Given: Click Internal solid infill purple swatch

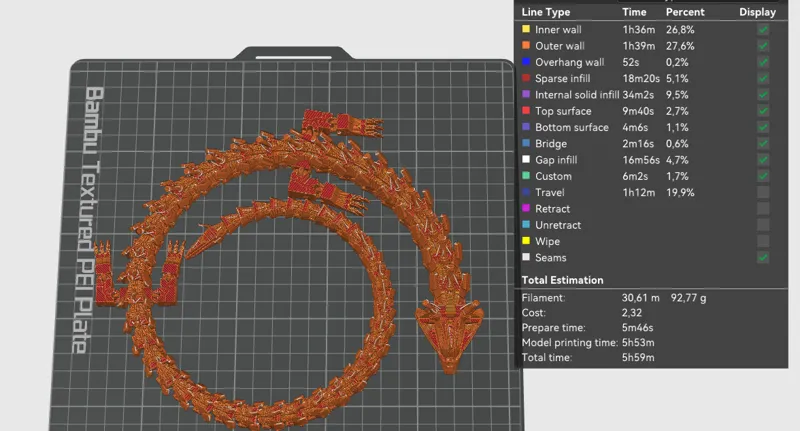Looking at the screenshot, I should (526, 94).
